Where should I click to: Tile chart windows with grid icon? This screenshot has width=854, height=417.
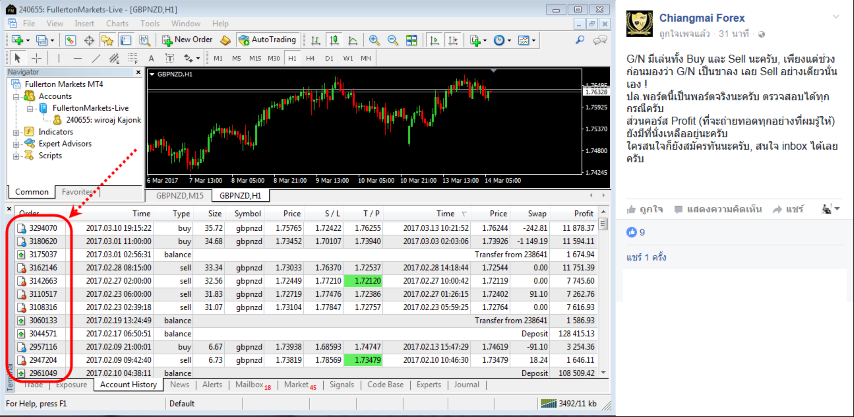[x=411, y=40]
